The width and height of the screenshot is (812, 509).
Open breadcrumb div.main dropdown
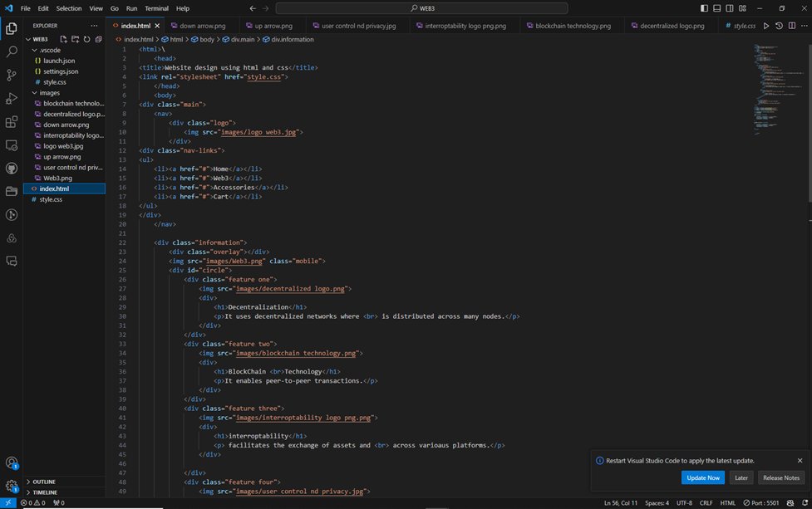click(239, 39)
